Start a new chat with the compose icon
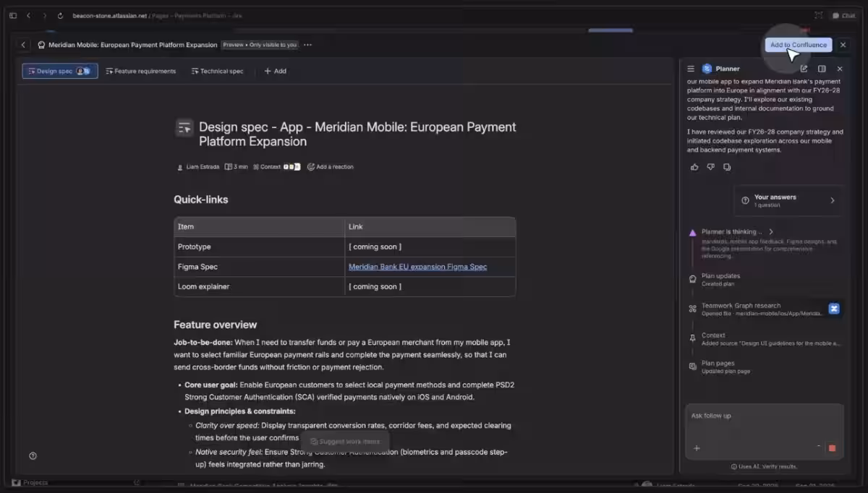The height and width of the screenshot is (493, 868). 804,69
